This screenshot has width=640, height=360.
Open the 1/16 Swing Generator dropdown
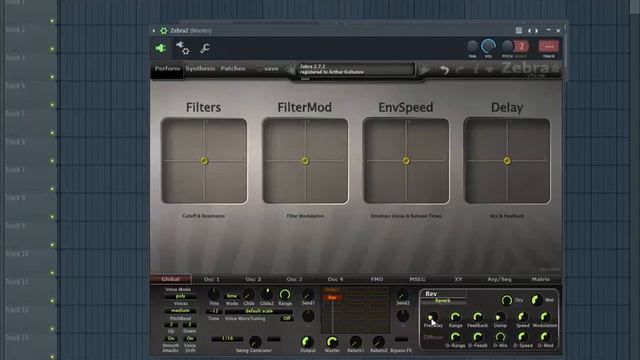coord(227,339)
